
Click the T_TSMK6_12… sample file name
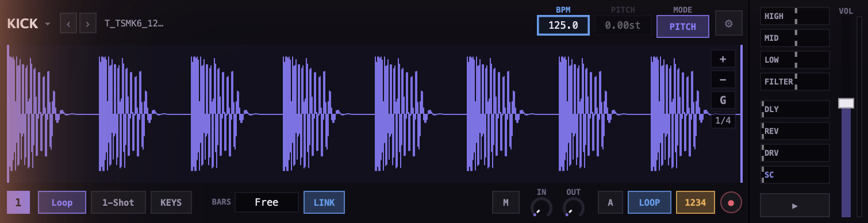click(x=134, y=24)
